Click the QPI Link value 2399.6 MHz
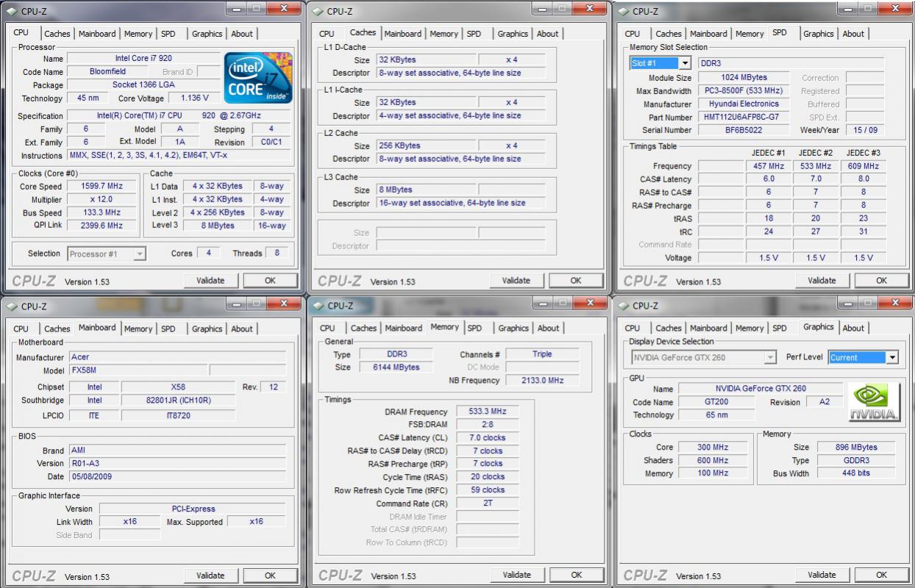This screenshot has width=915, height=588. click(102, 226)
